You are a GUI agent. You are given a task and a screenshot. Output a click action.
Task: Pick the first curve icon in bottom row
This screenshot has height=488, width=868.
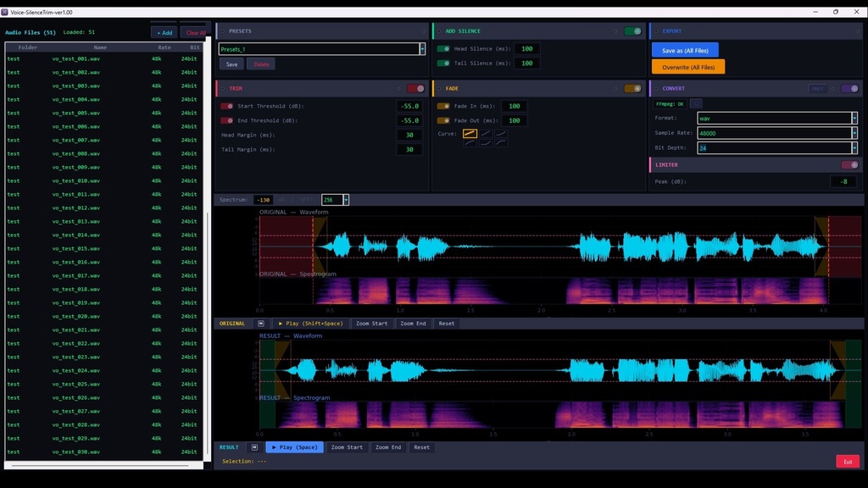pos(470,142)
